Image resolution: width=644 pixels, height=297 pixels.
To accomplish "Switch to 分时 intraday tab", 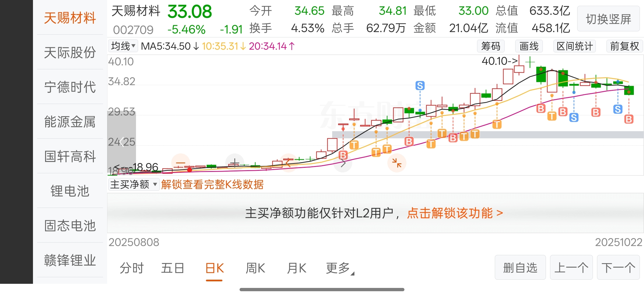I will click(132, 268).
